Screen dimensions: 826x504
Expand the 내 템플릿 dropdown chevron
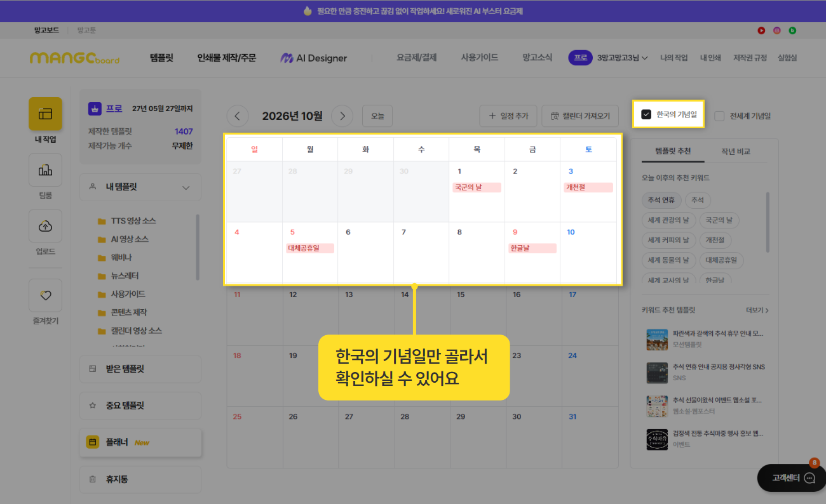(186, 187)
